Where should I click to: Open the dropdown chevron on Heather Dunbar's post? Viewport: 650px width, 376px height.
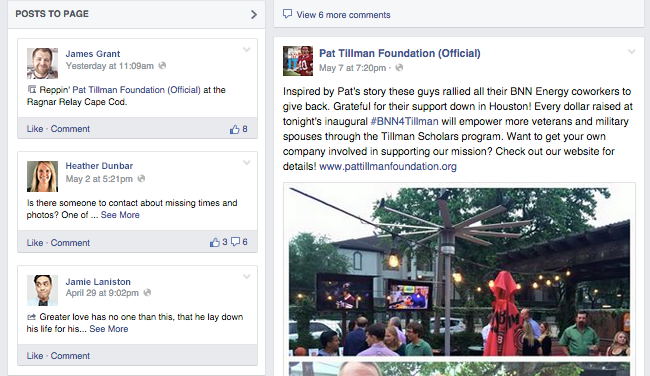pos(247,163)
